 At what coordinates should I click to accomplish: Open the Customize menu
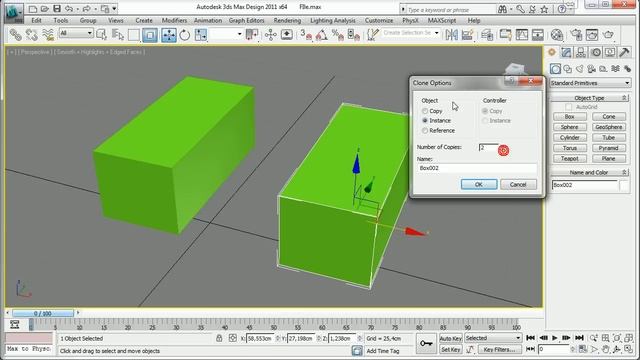379,20
